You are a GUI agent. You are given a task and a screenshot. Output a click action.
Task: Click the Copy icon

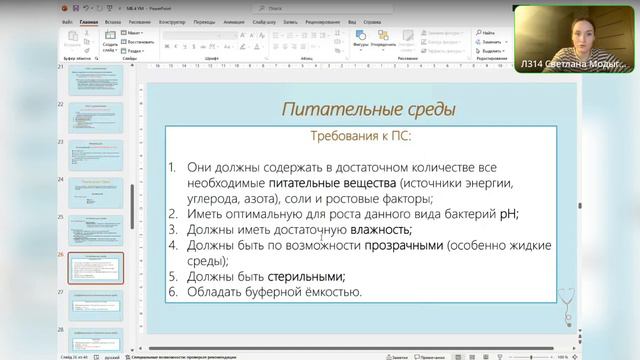coord(87,42)
